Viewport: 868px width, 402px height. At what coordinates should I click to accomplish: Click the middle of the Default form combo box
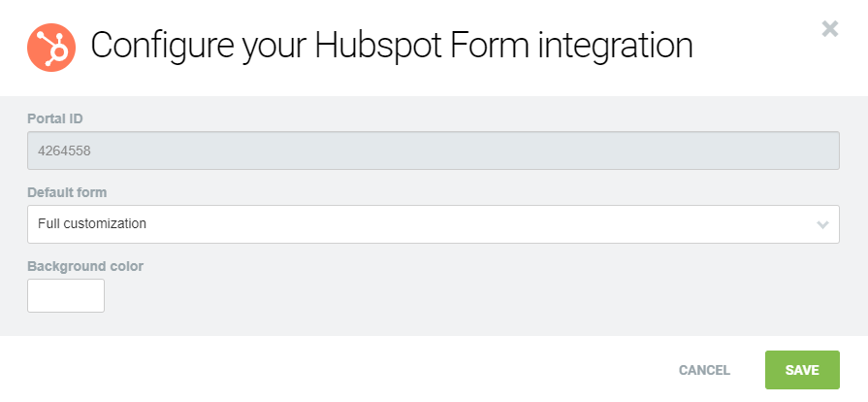433,224
